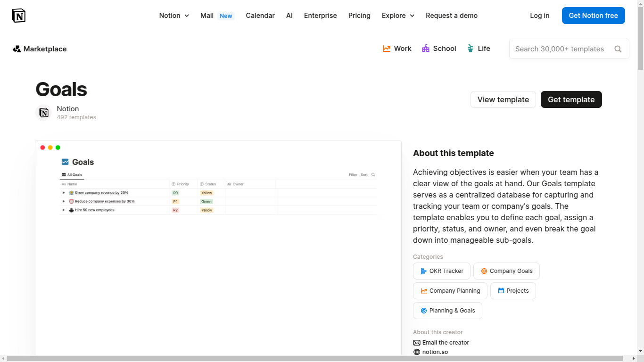Click the P1 priority tag

(175, 202)
